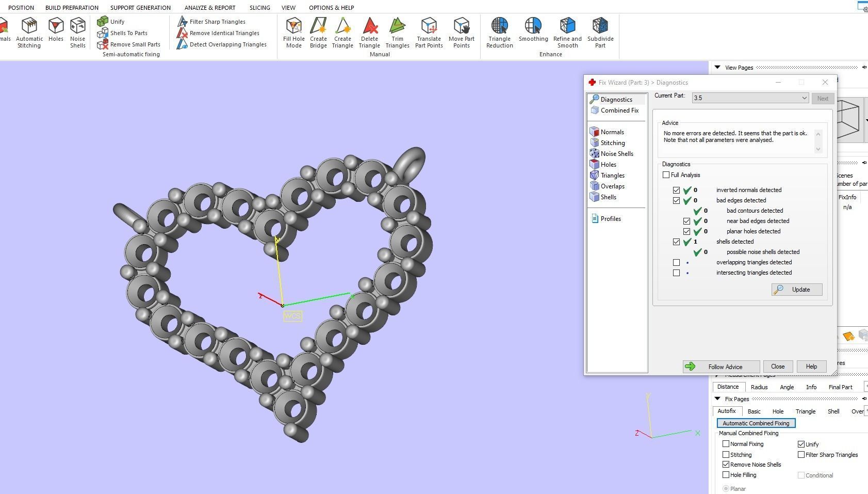Select the Create Triangle tool
This screenshot has width=868, height=494.
click(342, 33)
